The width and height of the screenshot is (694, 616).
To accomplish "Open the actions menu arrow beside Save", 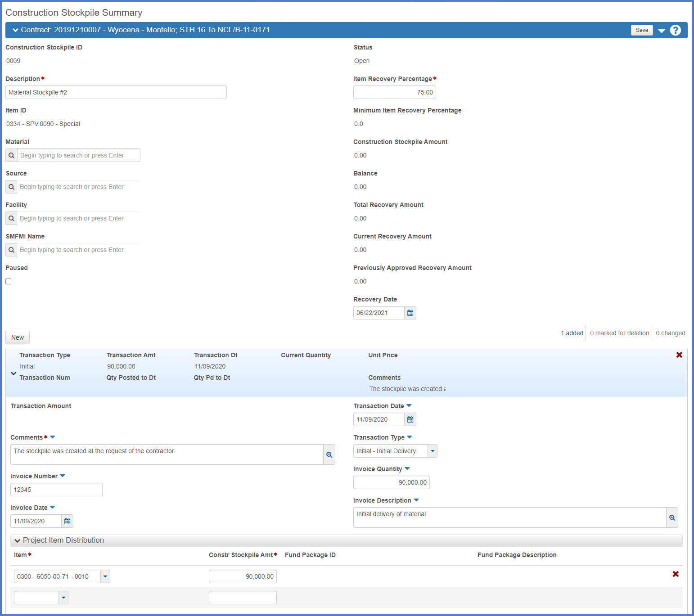I will pos(662,31).
